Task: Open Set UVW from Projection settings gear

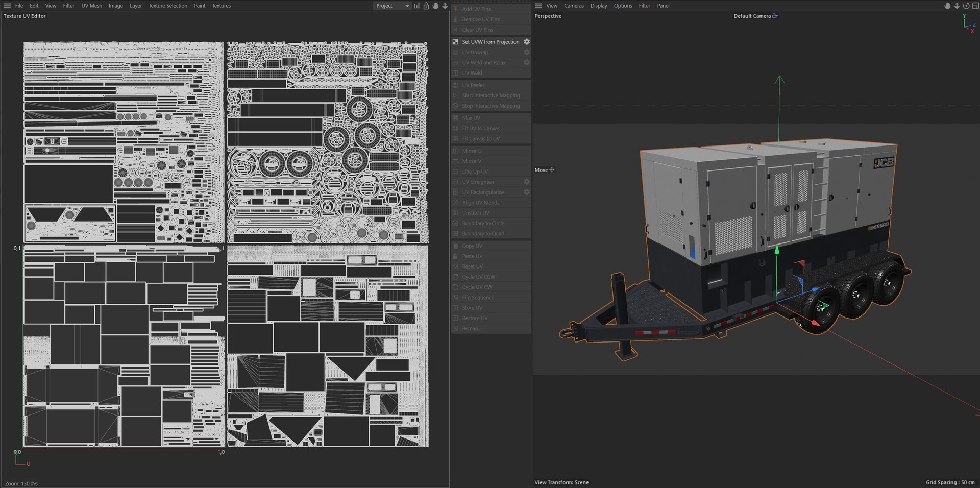Action: pyautogui.click(x=527, y=42)
